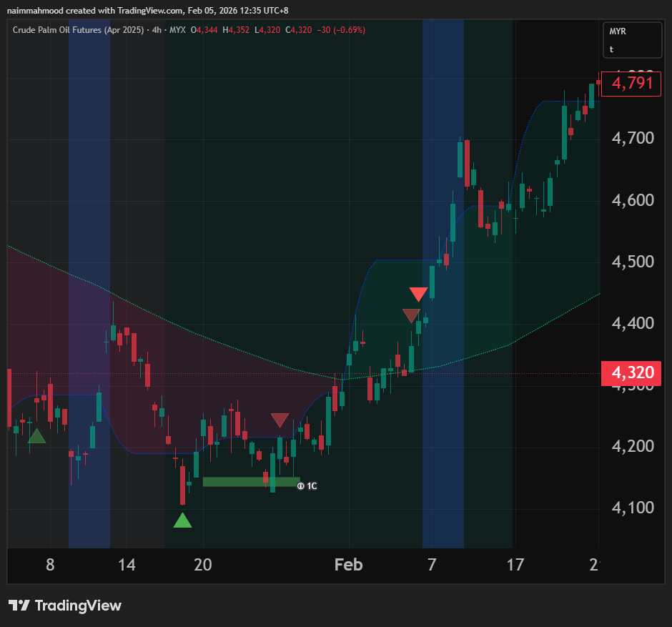Open the 't' unit selector under MYR
The width and height of the screenshot is (672, 627).
click(x=612, y=49)
